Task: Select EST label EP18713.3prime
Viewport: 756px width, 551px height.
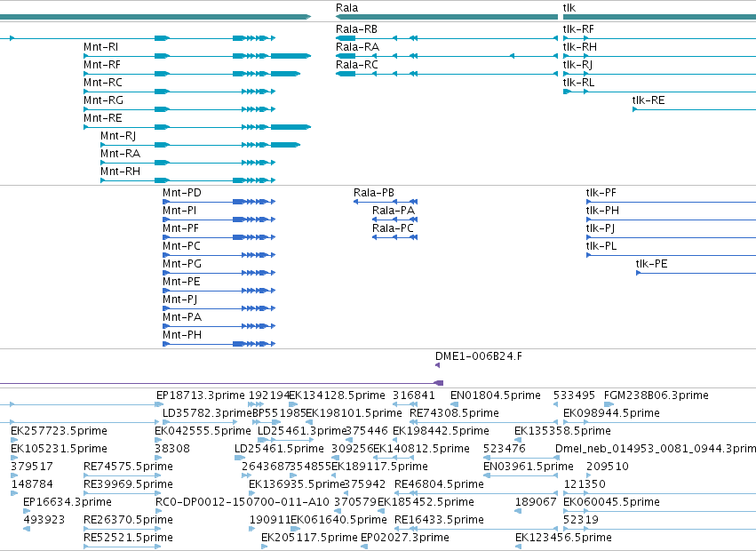Action: 201,395
